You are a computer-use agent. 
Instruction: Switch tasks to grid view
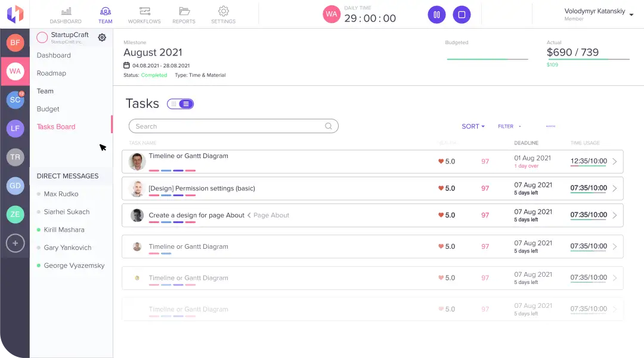coord(174,104)
